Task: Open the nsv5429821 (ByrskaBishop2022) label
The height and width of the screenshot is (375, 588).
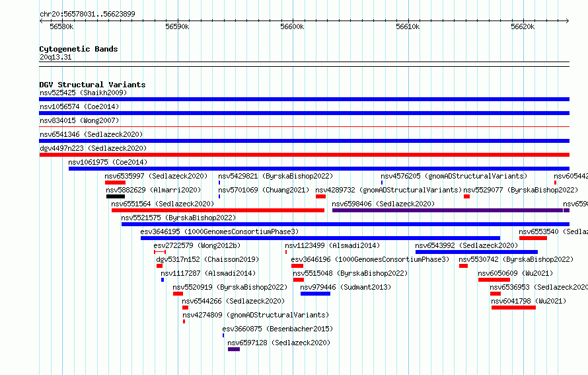Action: [x=276, y=176]
